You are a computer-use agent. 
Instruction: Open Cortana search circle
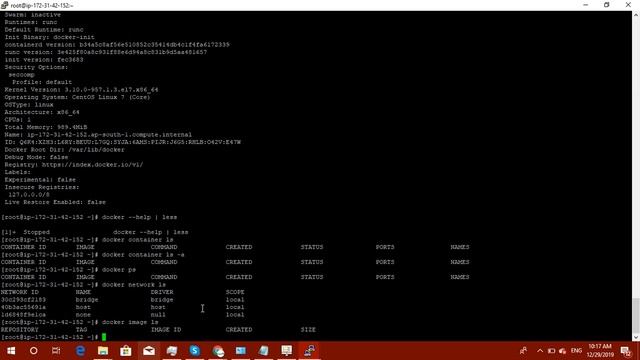[33, 351]
